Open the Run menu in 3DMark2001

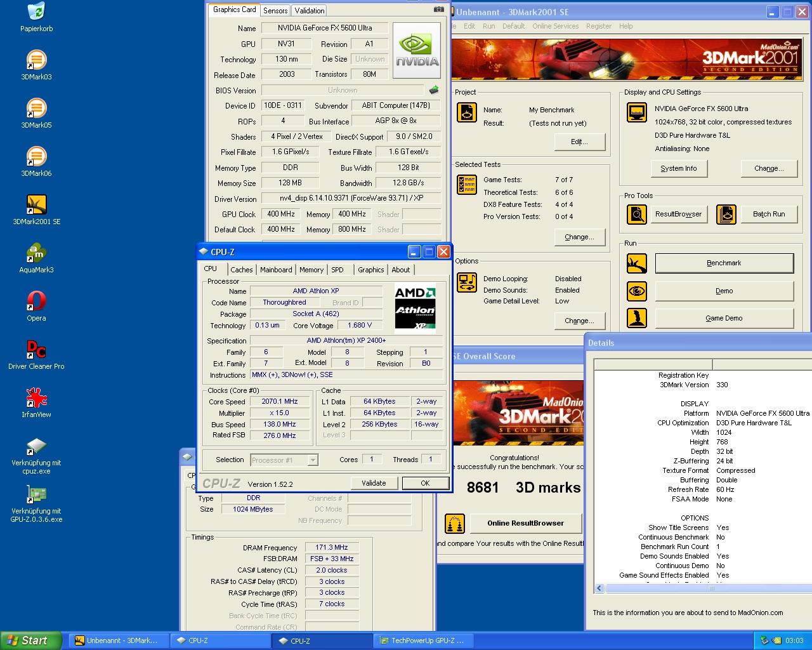[x=488, y=26]
